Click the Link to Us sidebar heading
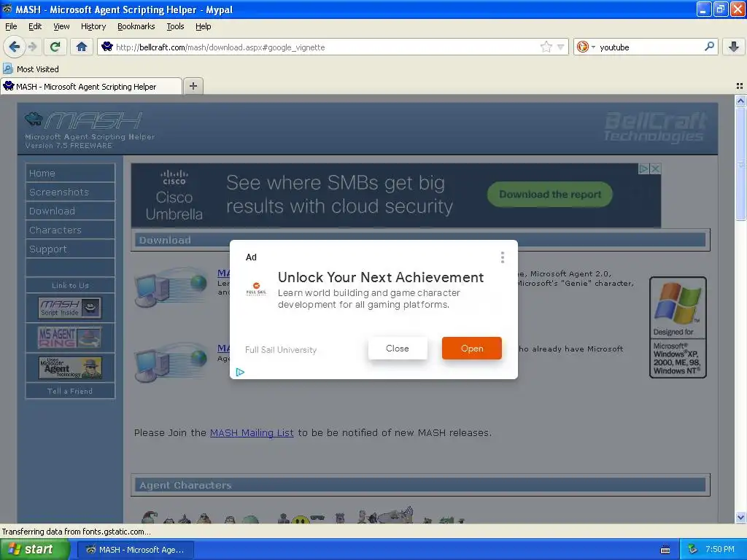 (70, 285)
